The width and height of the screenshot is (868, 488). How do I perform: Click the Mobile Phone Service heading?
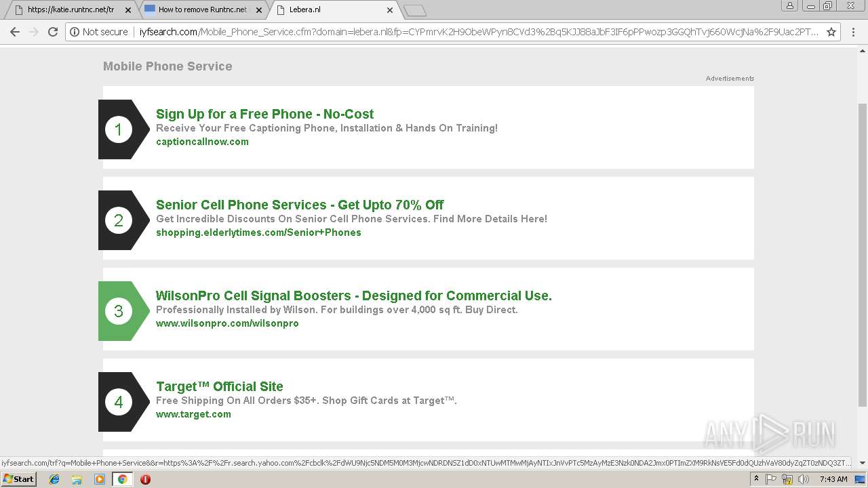(167, 66)
